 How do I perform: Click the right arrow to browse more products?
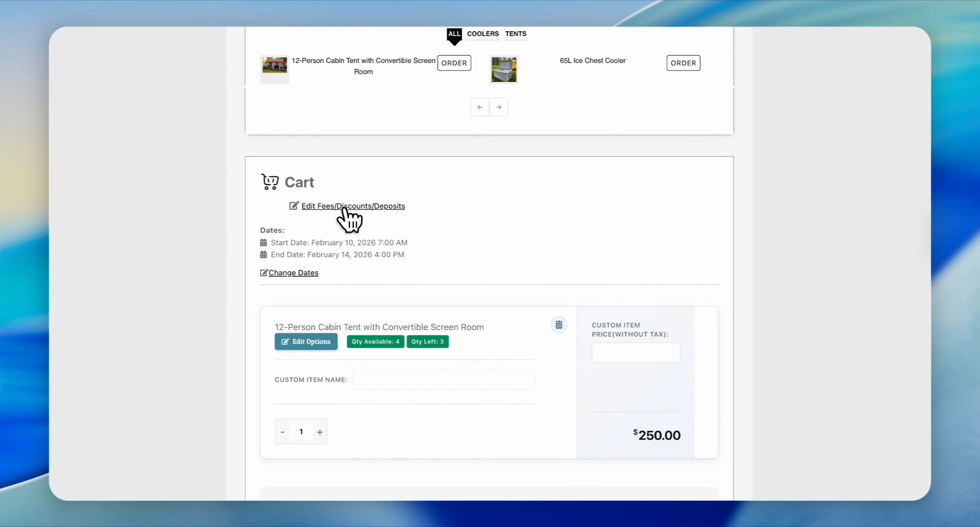click(x=499, y=107)
